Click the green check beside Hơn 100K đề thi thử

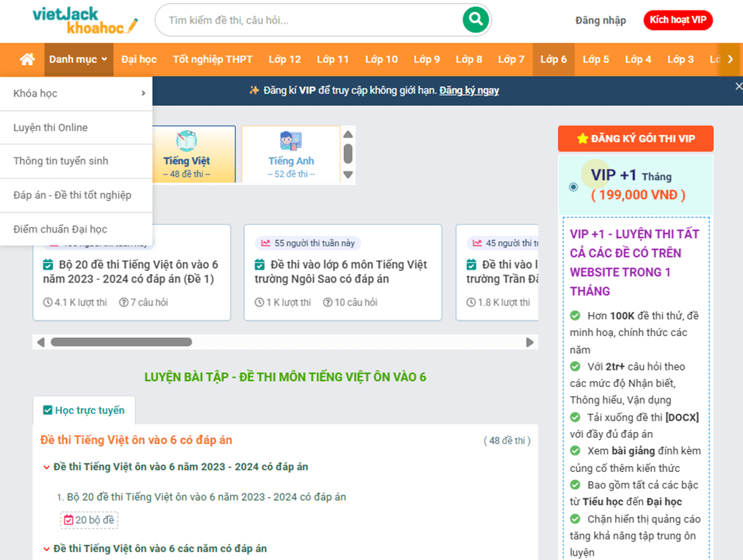(574, 315)
